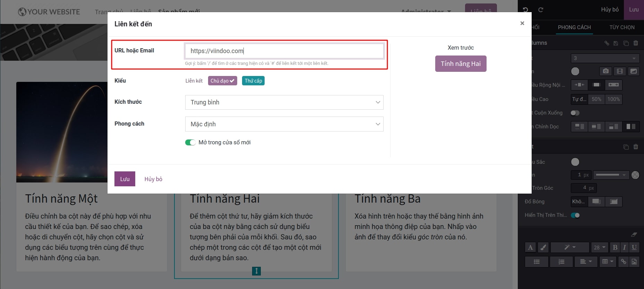Toggle 'Hiển Thị Trên Thi...' switch
Viewport: 644px width, 289px height.
coord(575,215)
